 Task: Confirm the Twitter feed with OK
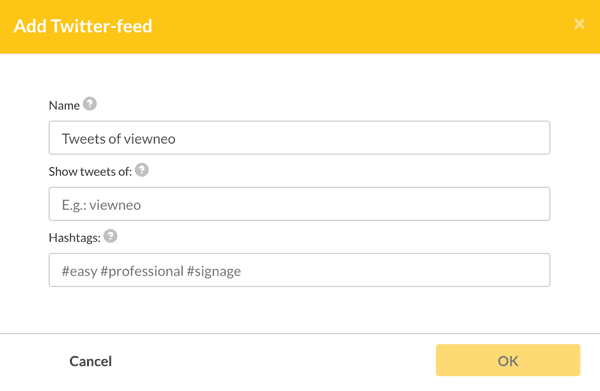[508, 360]
